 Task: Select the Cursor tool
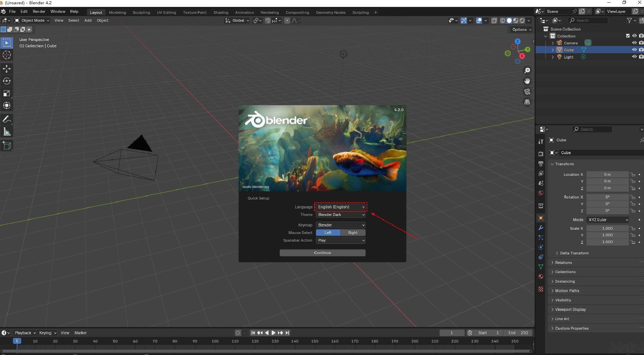pyautogui.click(x=7, y=55)
